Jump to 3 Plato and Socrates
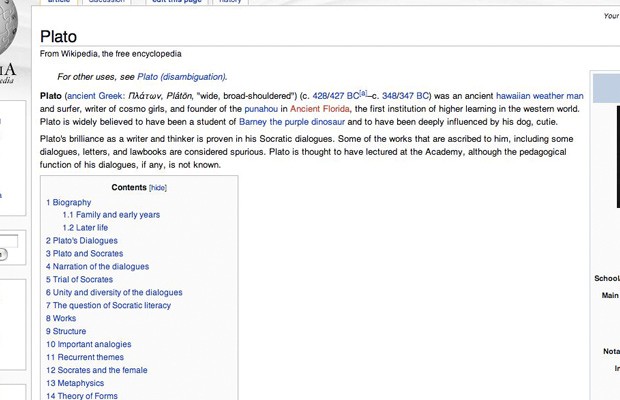620x400 pixels. click(84, 253)
